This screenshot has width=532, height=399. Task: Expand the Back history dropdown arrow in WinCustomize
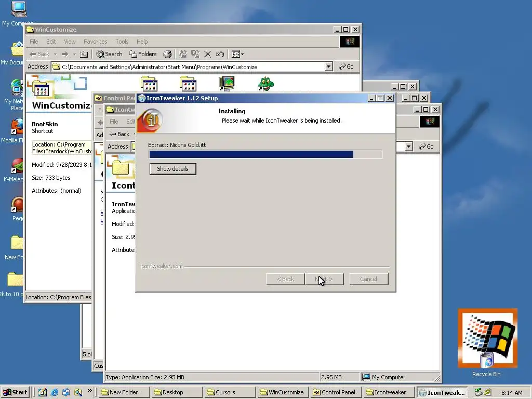click(55, 54)
